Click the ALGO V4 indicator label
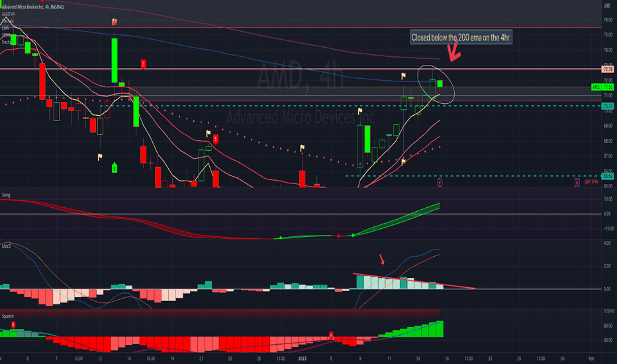The width and height of the screenshot is (617, 364). click(8, 14)
